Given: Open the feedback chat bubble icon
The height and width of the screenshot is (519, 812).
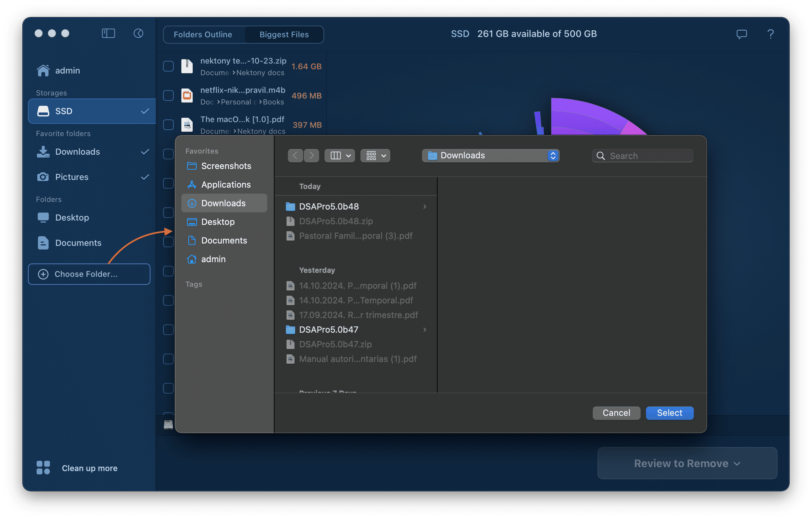Looking at the screenshot, I should point(741,34).
